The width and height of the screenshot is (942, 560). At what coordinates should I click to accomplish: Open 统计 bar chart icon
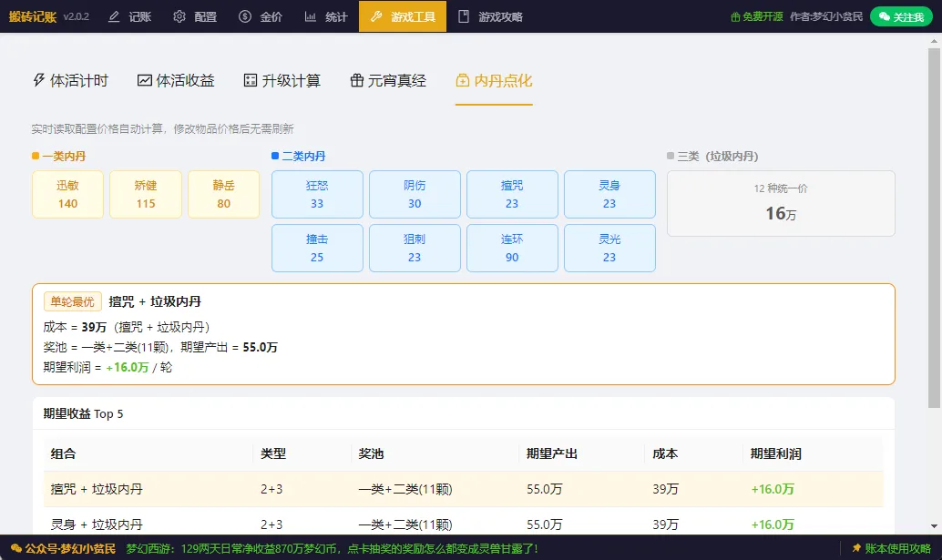tap(310, 16)
